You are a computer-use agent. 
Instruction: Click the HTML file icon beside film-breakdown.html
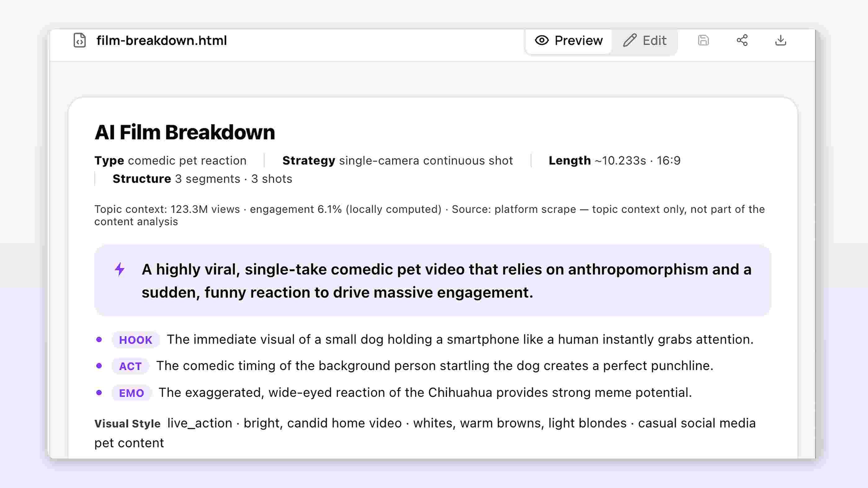click(x=79, y=40)
